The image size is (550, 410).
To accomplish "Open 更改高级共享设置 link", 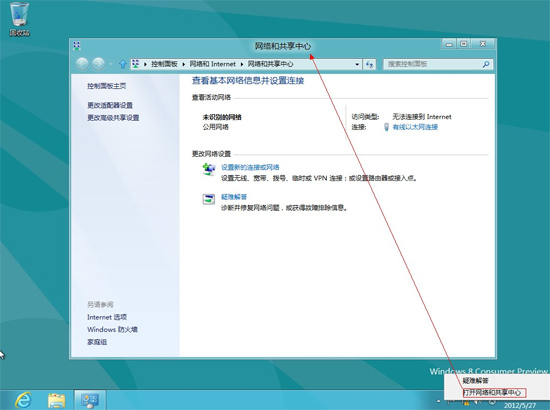I will 113,117.
